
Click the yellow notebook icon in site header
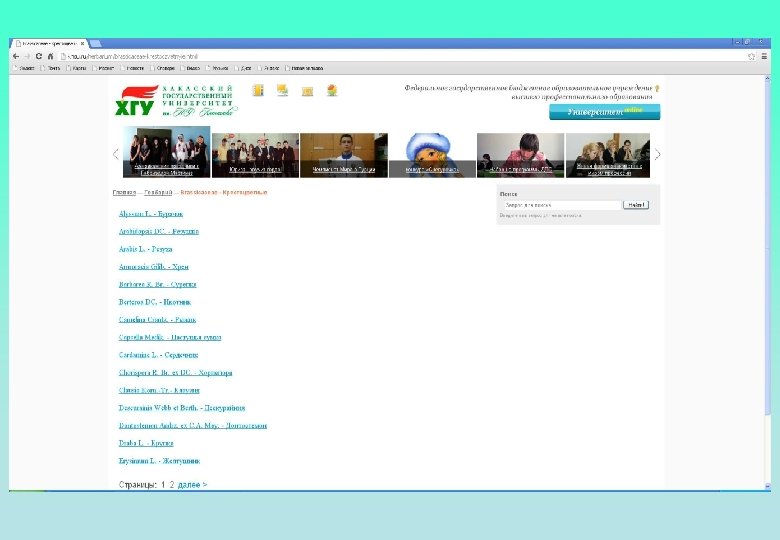pyautogui.click(x=258, y=90)
